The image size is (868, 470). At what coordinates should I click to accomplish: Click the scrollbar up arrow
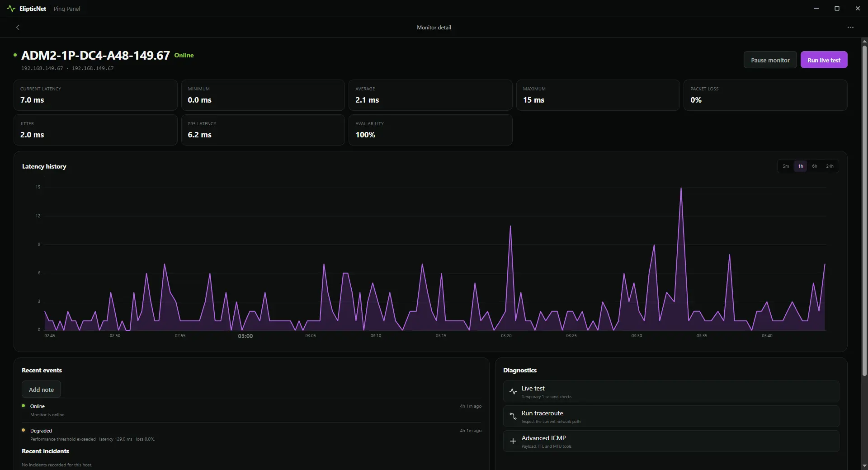tap(864, 41)
